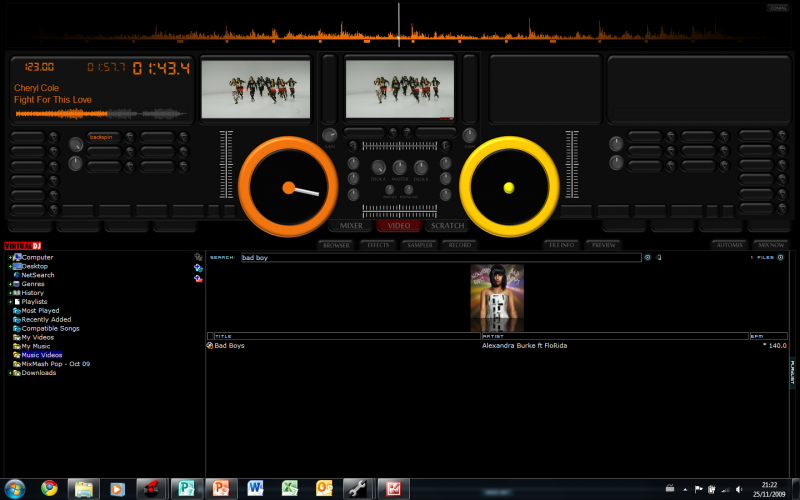Click the blue add virtual folder icon

(x=198, y=268)
